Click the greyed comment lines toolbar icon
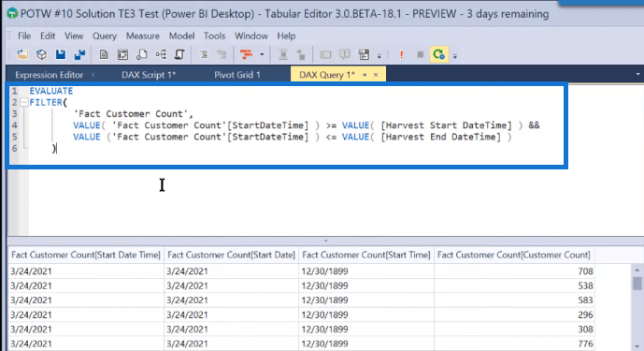 [222, 54]
